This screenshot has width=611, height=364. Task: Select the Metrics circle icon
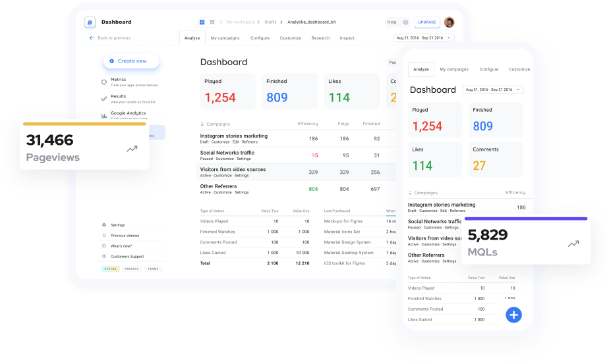point(104,82)
